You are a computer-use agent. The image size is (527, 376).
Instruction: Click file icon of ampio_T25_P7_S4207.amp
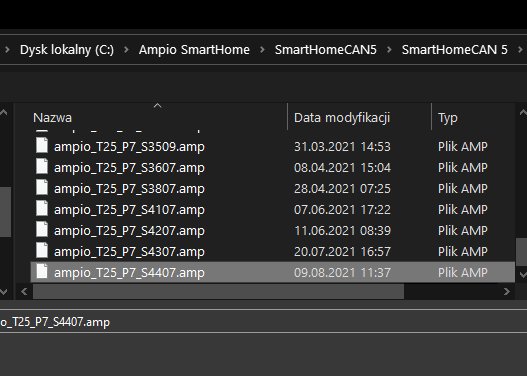(42, 229)
